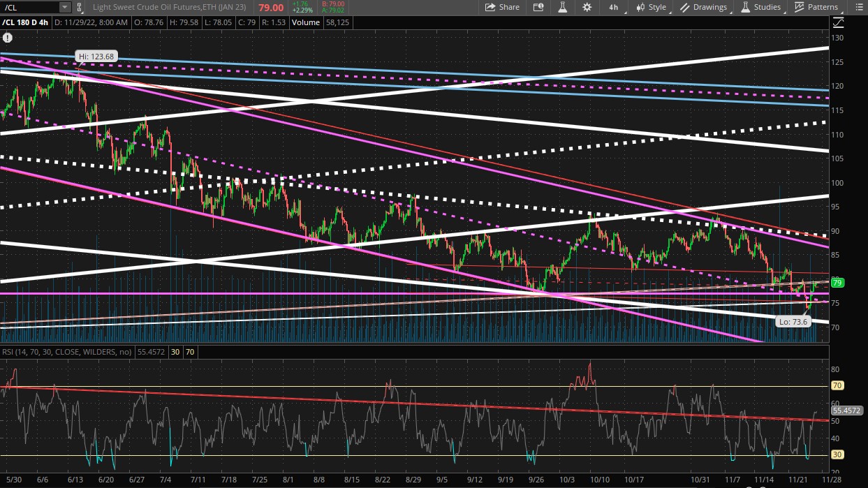Viewport: 868px width, 488px height.
Task: Click the green 79 current price marker
Action: click(x=837, y=283)
